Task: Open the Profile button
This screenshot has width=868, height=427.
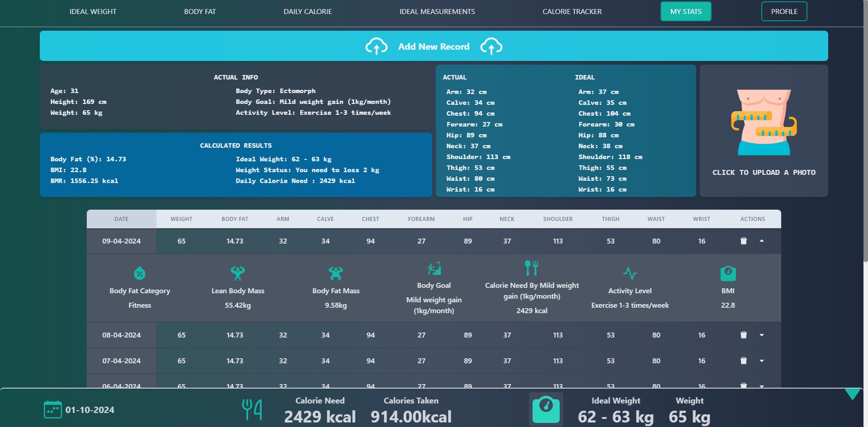Action: pos(784,11)
